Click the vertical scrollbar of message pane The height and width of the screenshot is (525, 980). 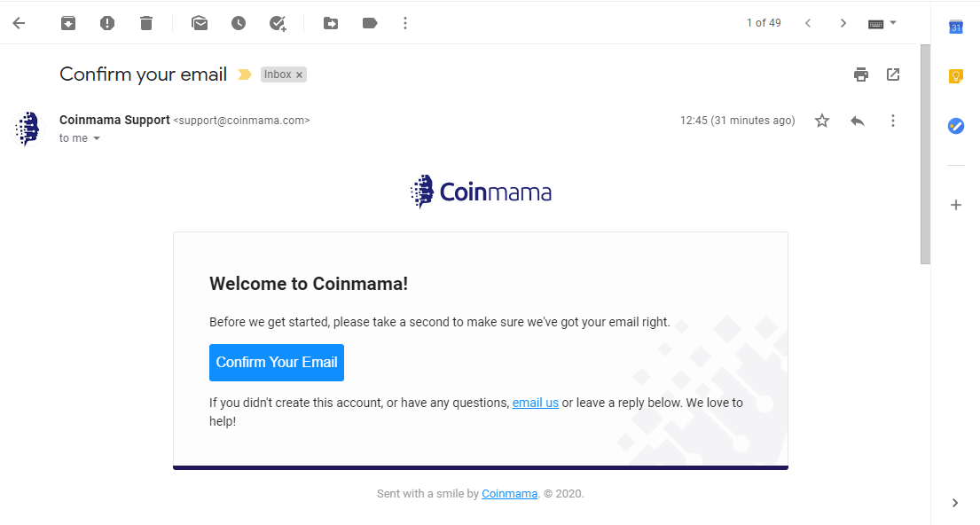tap(925, 154)
